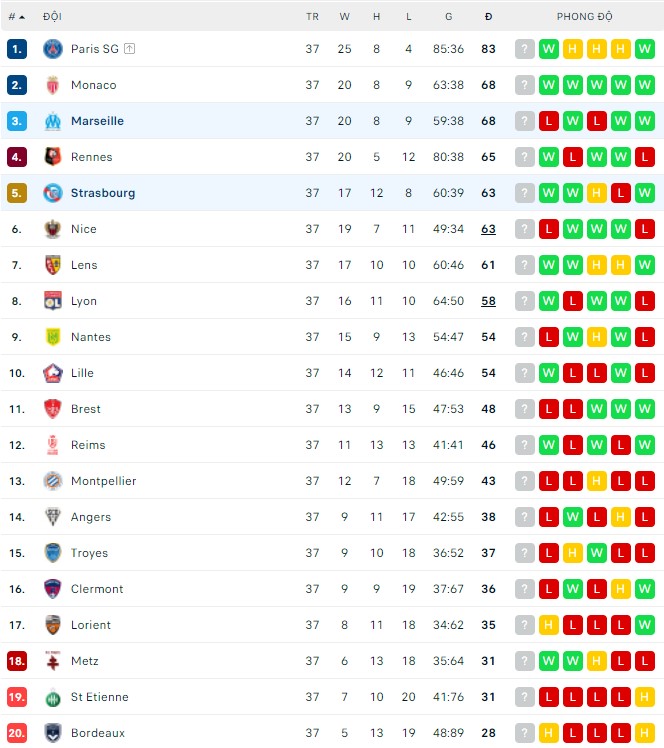Click the Lyon club crest
The width and height of the screenshot is (664, 748).
[x=53, y=301]
